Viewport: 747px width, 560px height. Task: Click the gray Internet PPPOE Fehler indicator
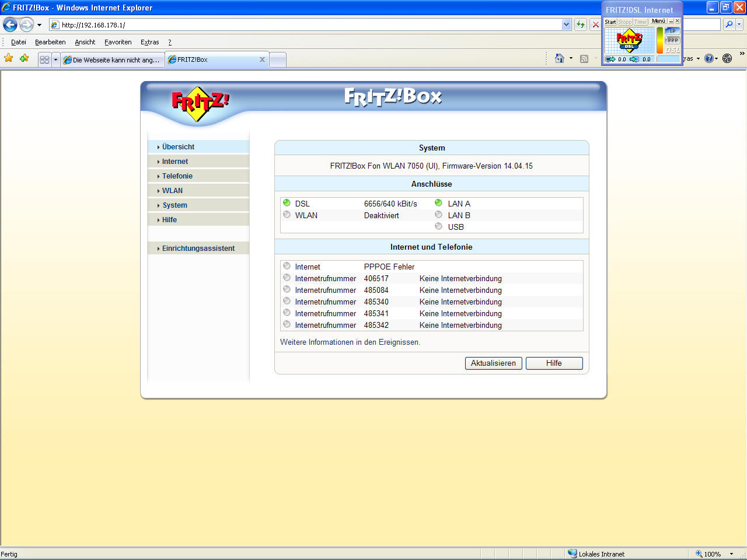(287, 266)
